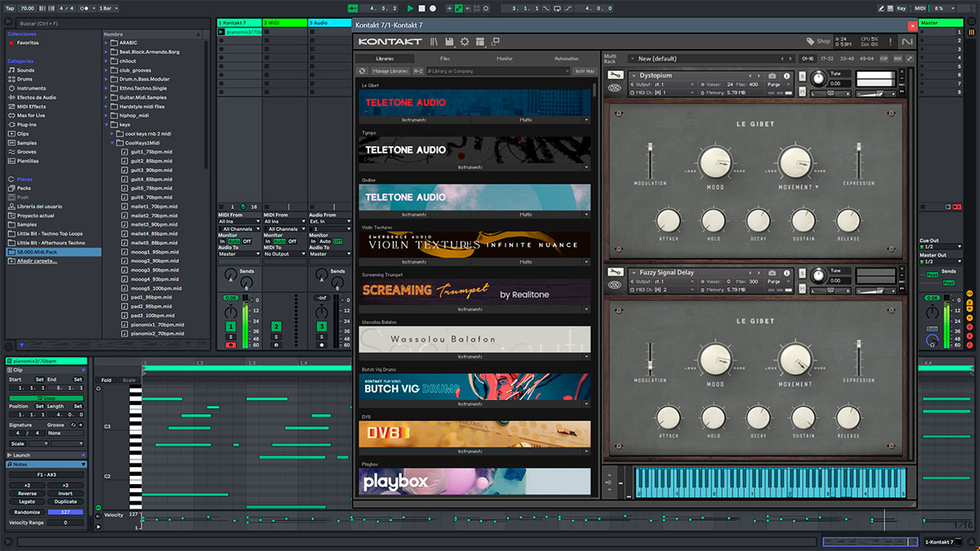Image resolution: width=980 pixels, height=551 pixels.
Task: Click the Dystopium wrench edit icon
Action: (x=615, y=76)
